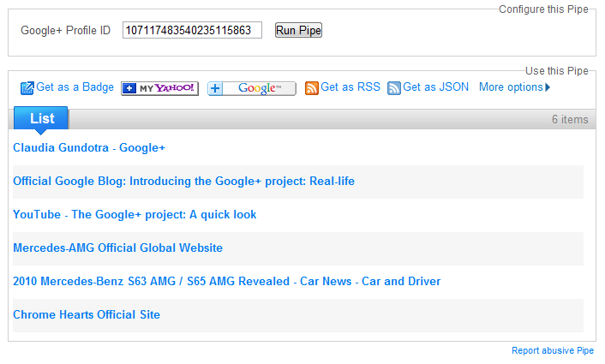This screenshot has height=364, width=605.
Task: Open 2010 Mercedes-Benz S63 AMG Revealed link
Action: pos(227,282)
